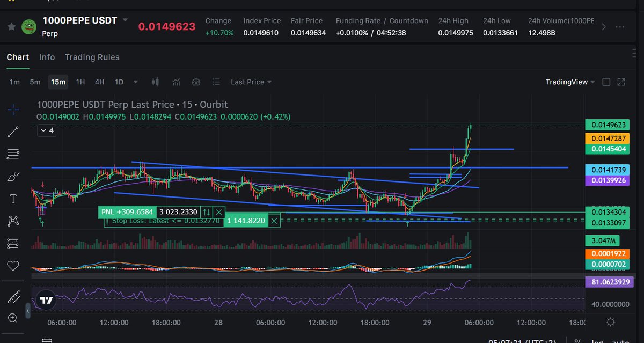Click the orange 0.0147287 price axis label
Viewport: 644px width, 343px height.
point(608,138)
